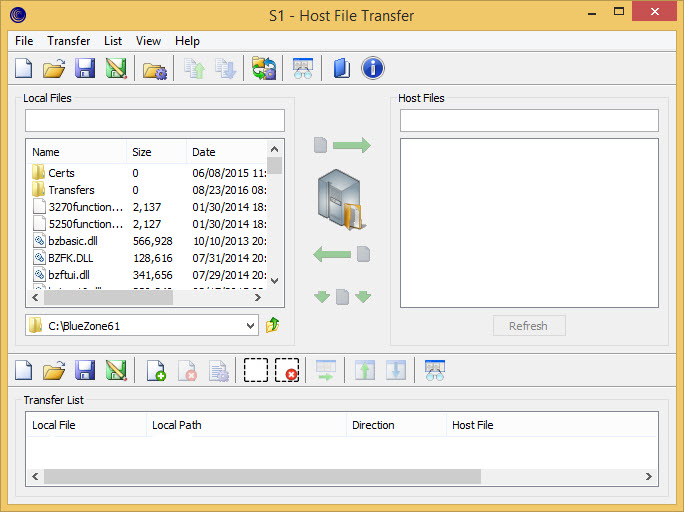Click the Delete entry page-x icon
The image size is (684, 512).
point(188,371)
